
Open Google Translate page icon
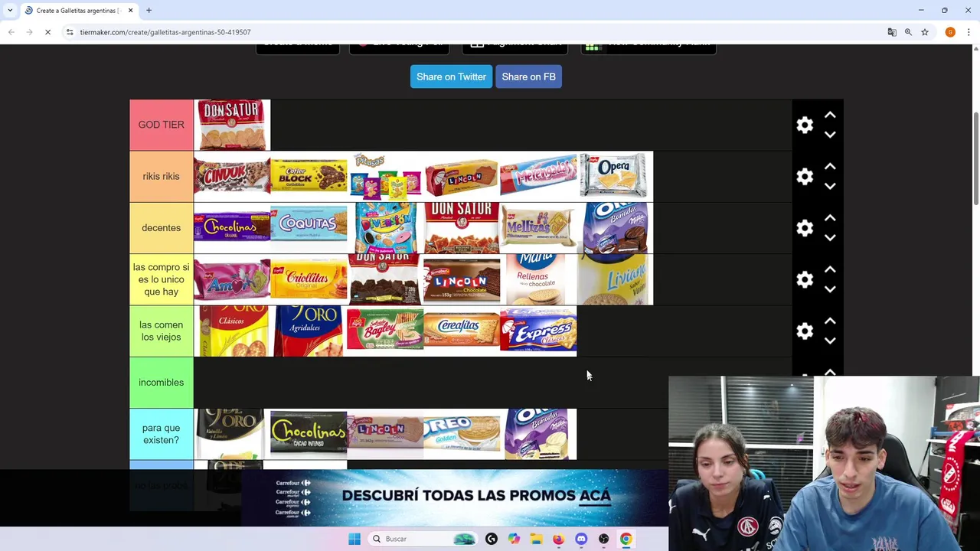coord(891,32)
